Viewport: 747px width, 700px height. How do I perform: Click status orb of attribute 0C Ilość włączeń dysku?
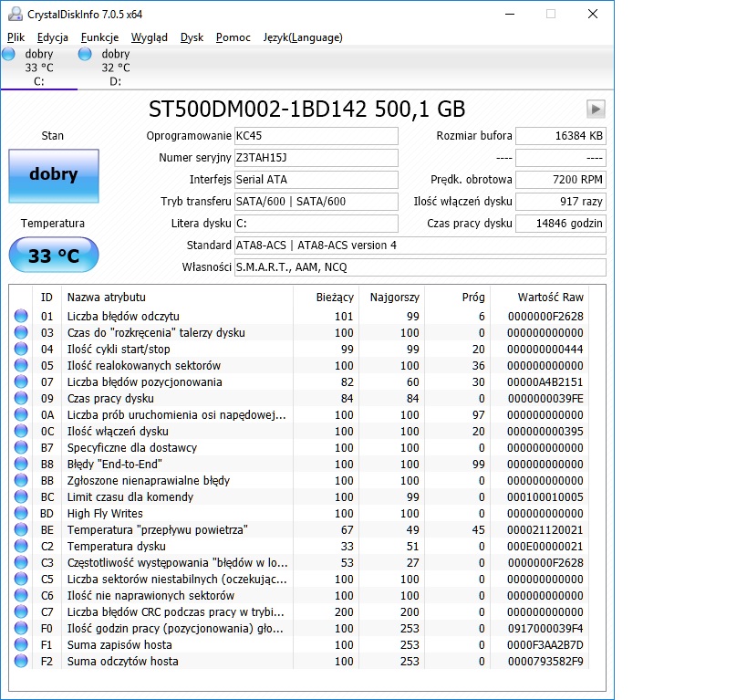(21, 431)
